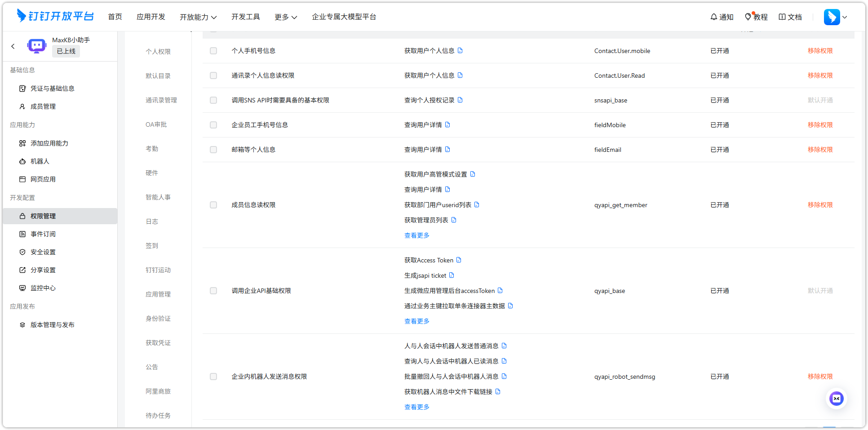The image size is (868, 430).
Task: Click 查看更多 under 调用企业API基础权限
Action: [416, 321]
